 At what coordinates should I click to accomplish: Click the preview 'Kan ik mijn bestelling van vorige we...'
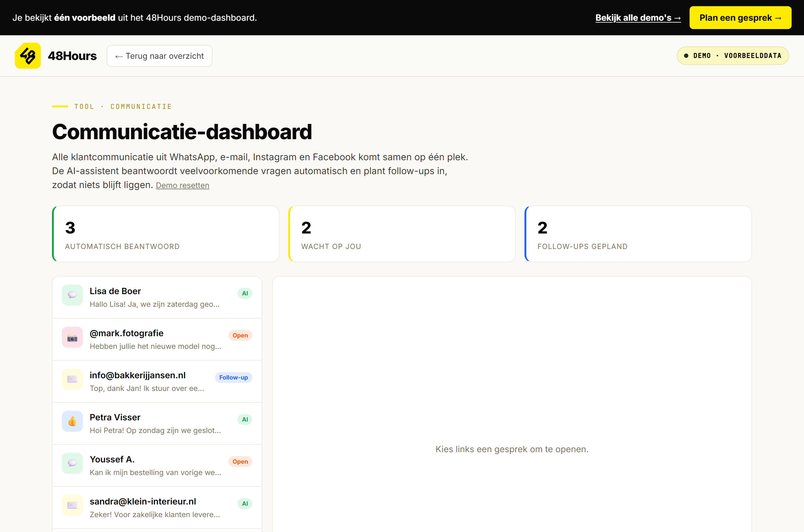click(x=155, y=473)
